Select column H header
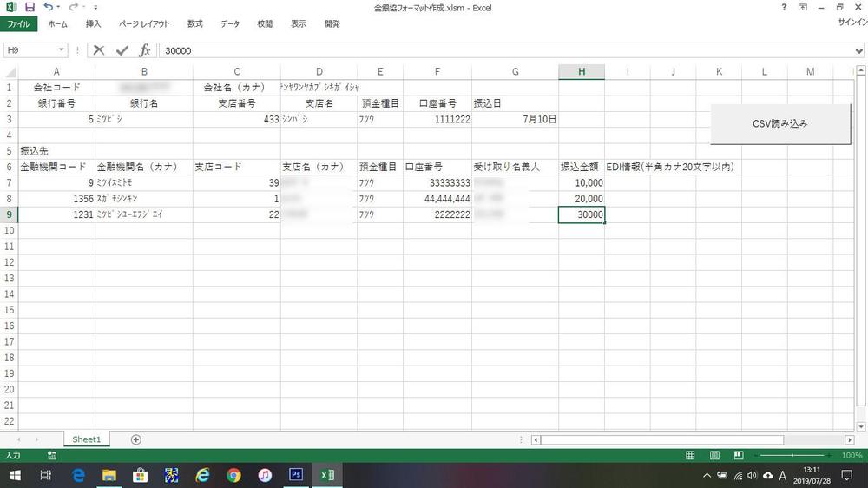This screenshot has height=488, width=868. click(x=582, y=71)
